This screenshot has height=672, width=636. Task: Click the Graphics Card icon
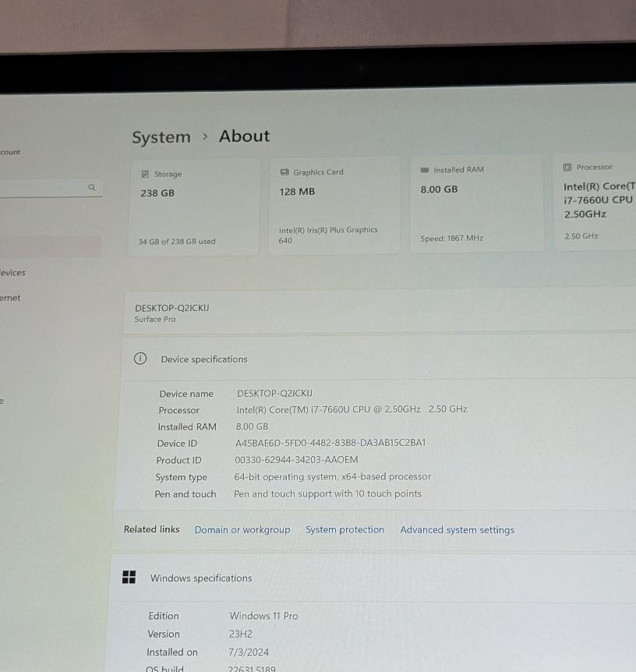[x=284, y=172]
